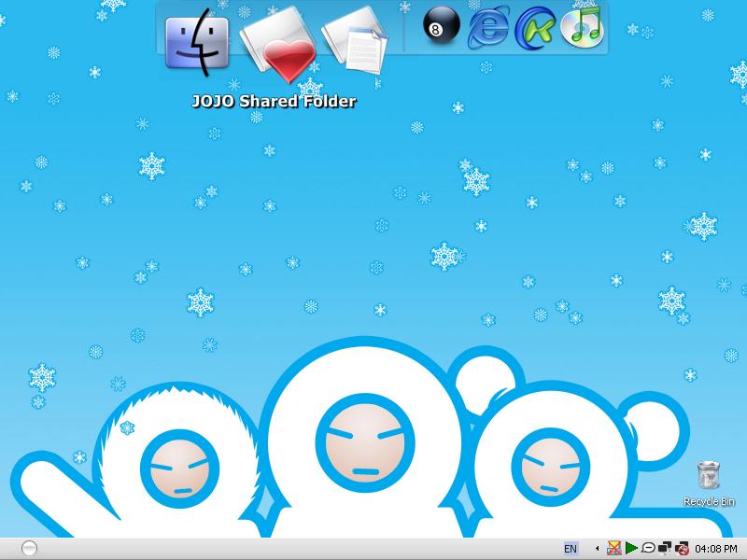Viewport: 747px width, 560px height.
Task: Open the green music note CD icon
Action: point(582,27)
